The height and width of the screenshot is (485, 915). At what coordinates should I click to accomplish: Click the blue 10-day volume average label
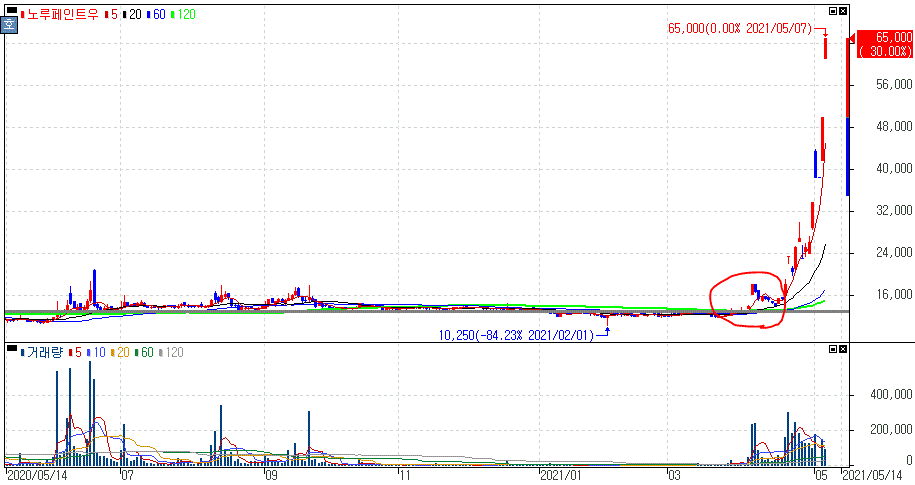pyautogui.click(x=96, y=353)
